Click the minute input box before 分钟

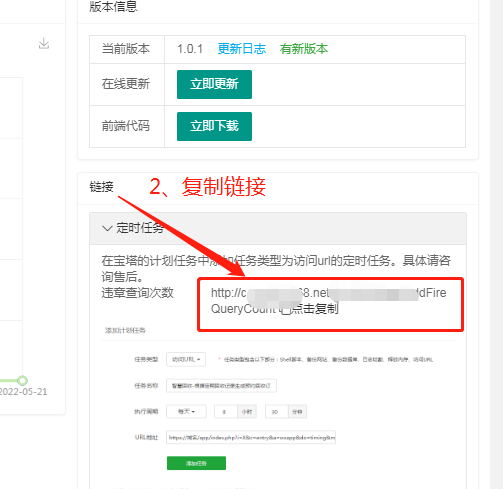[276, 412]
